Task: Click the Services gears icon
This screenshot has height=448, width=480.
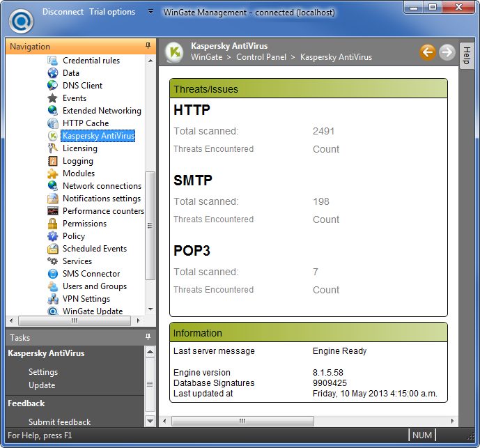Action: pyautogui.click(x=53, y=261)
